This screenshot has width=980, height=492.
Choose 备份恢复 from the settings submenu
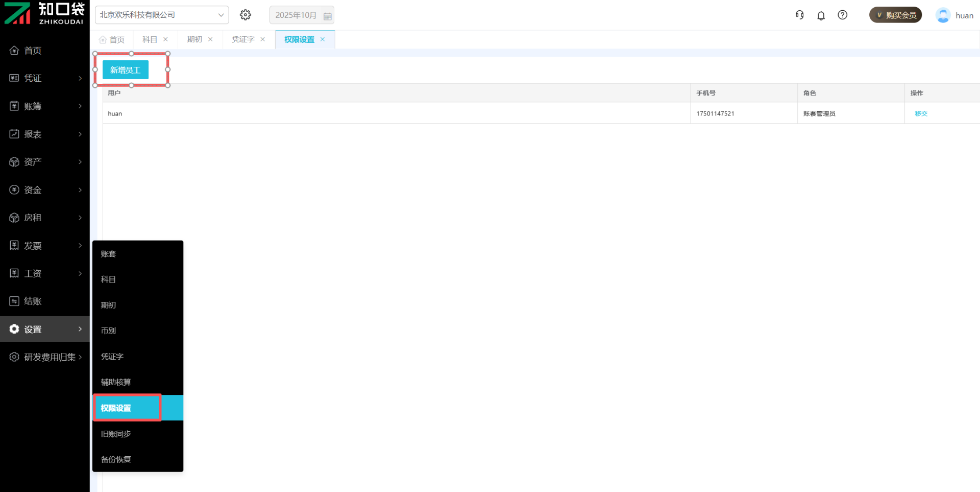(x=116, y=459)
